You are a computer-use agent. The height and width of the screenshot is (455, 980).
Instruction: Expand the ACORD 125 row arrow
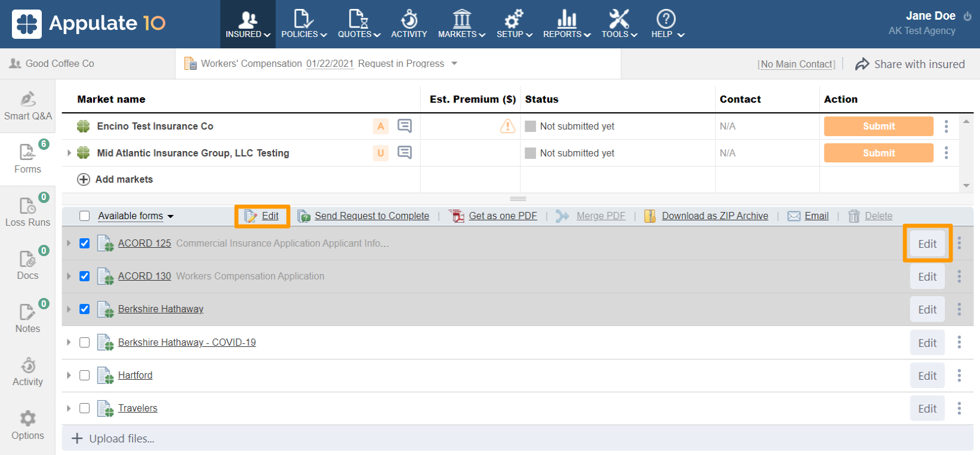pos(69,243)
